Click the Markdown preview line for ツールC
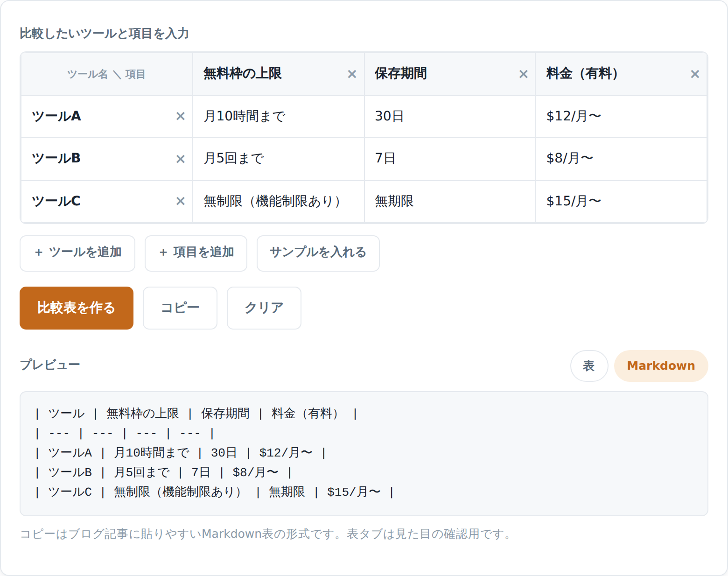Viewport: 728px width, 576px height. (214, 492)
